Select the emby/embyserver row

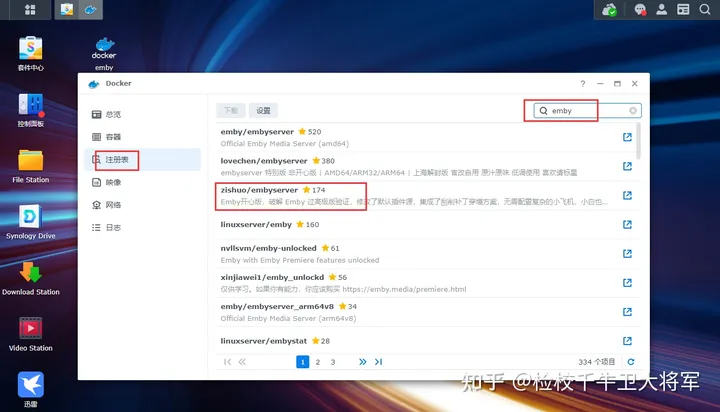[426, 137]
